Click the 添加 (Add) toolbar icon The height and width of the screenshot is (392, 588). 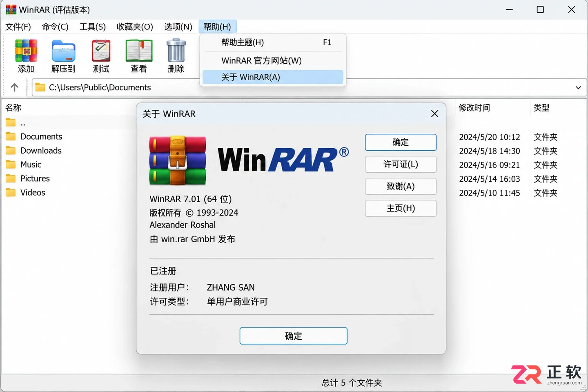point(26,51)
